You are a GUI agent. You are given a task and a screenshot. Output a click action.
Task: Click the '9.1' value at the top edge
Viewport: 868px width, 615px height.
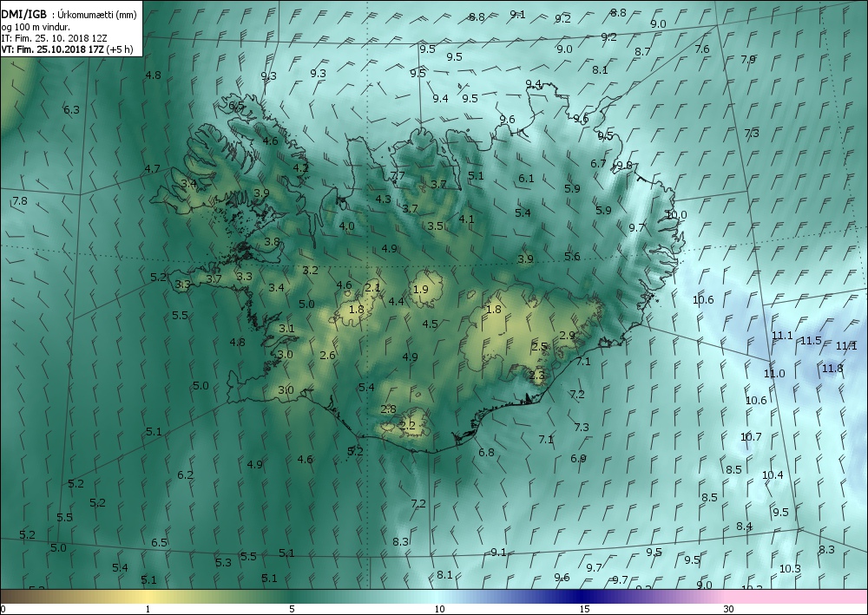(517, 15)
